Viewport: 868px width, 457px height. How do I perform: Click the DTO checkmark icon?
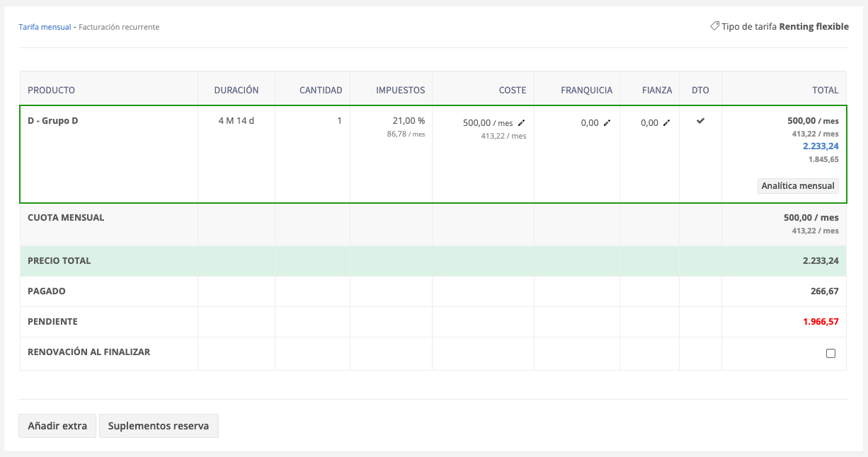point(700,121)
